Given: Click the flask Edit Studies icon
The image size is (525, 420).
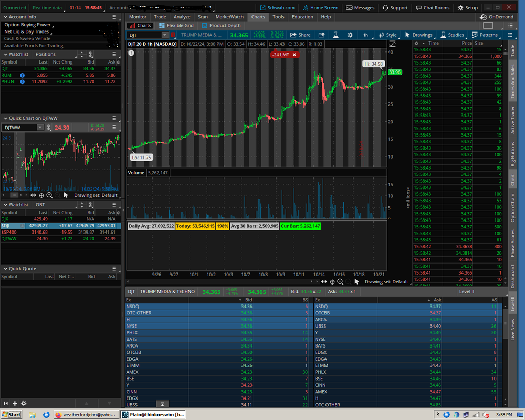Looking at the screenshot, I should (x=336, y=35).
